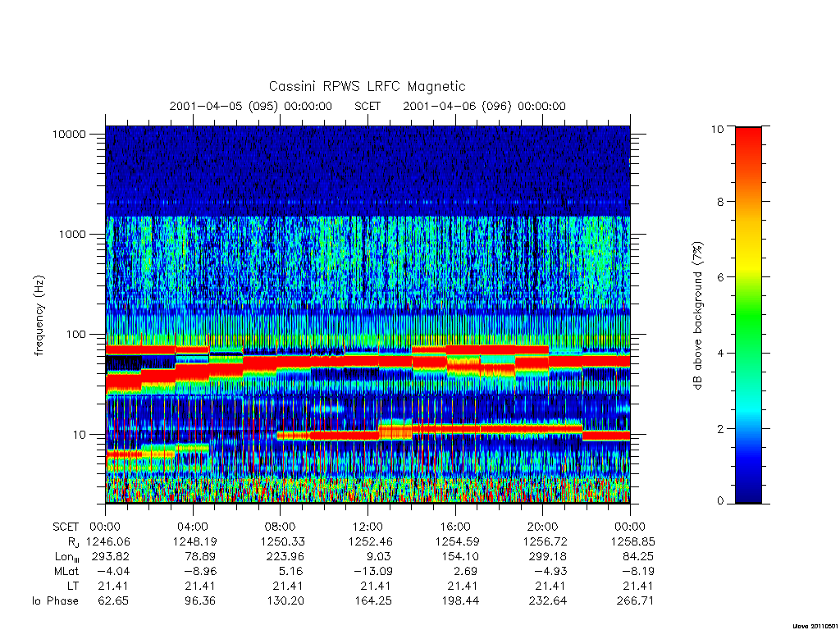Viewport: 840px width, 630px height.
Task: Click the 'Io Phase' row label
Action: (x=55, y=601)
